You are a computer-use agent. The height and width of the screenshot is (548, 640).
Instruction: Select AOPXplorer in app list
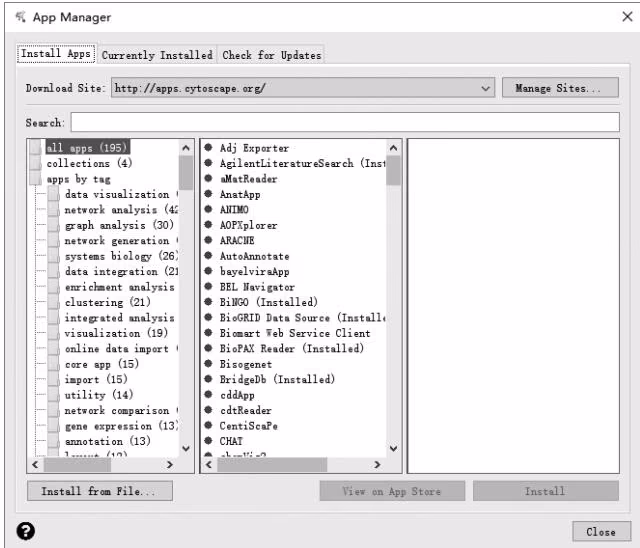(249, 225)
